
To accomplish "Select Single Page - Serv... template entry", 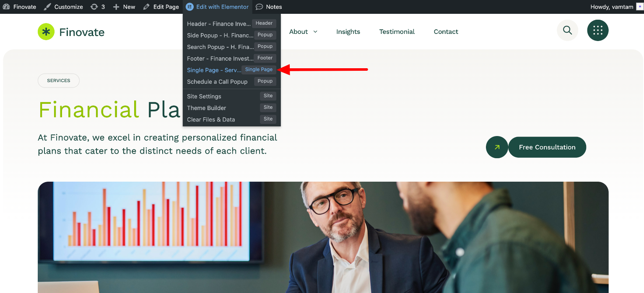I will [231, 70].
